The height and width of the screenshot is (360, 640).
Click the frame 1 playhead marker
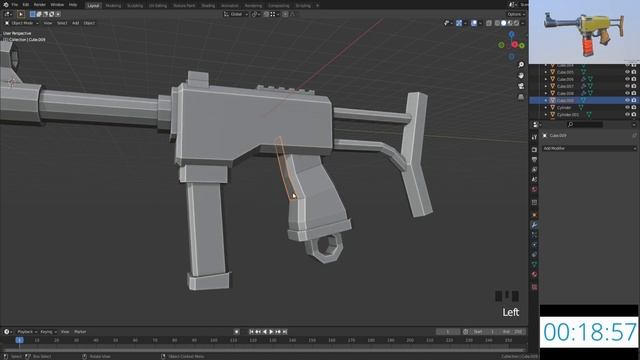[x=19, y=340]
